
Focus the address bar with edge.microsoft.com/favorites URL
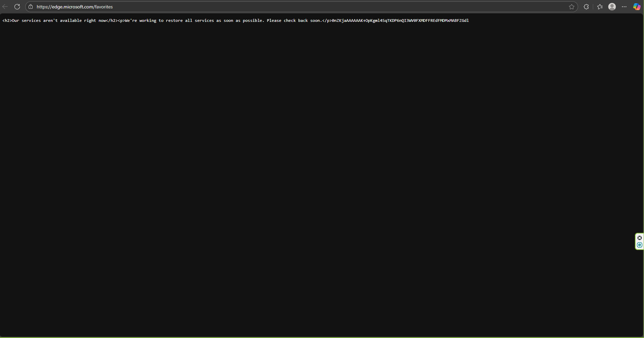click(301, 7)
